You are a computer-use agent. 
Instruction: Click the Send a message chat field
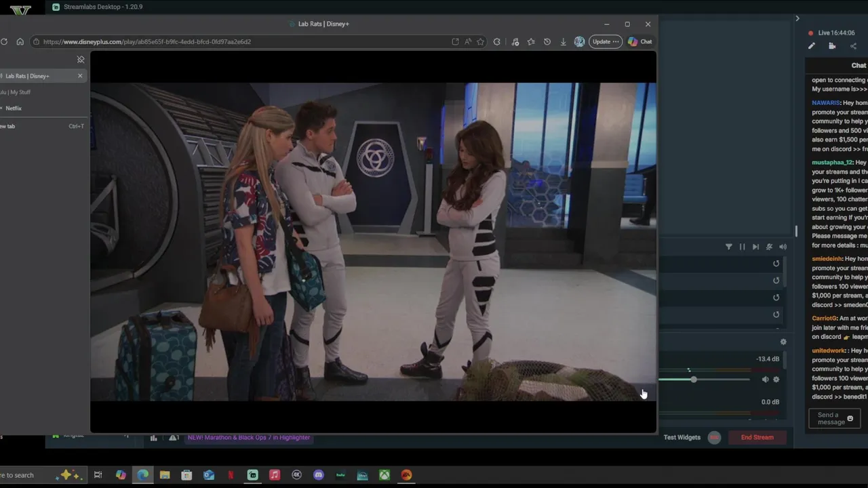pos(835,419)
